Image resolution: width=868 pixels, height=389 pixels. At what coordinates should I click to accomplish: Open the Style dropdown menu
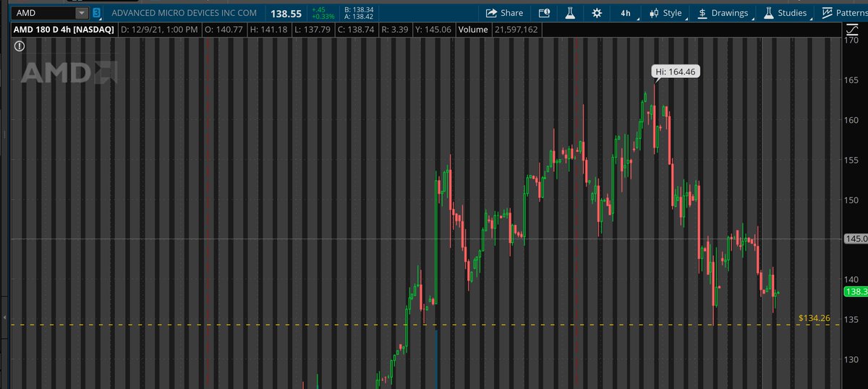point(666,13)
